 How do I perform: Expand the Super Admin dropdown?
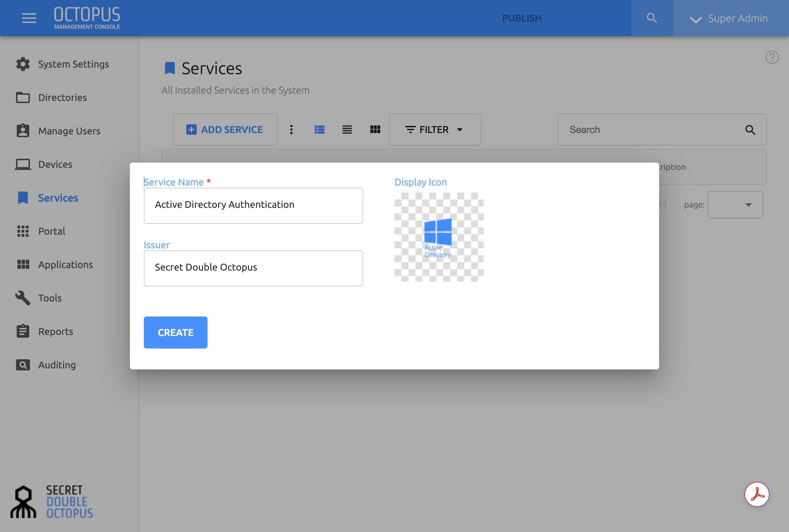point(731,18)
